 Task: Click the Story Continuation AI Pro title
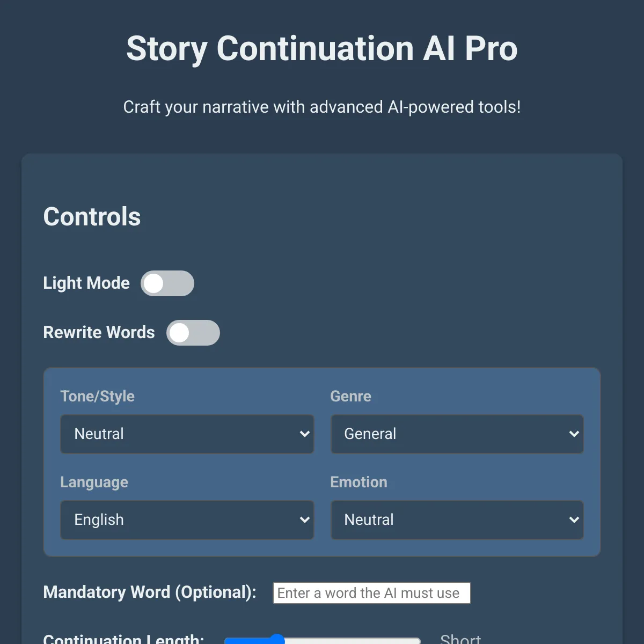tap(322, 48)
